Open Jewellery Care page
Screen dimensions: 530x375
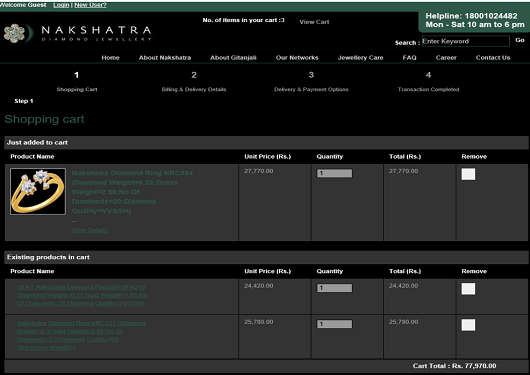click(x=360, y=57)
